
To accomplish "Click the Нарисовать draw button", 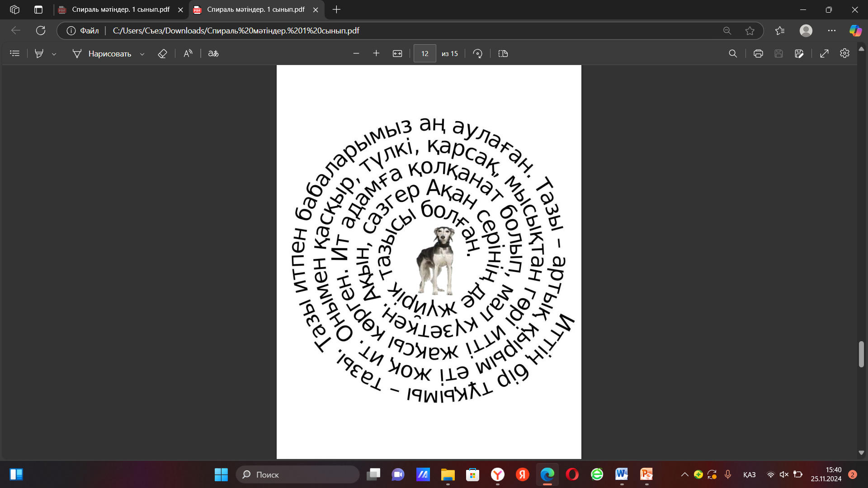I will [102, 53].
